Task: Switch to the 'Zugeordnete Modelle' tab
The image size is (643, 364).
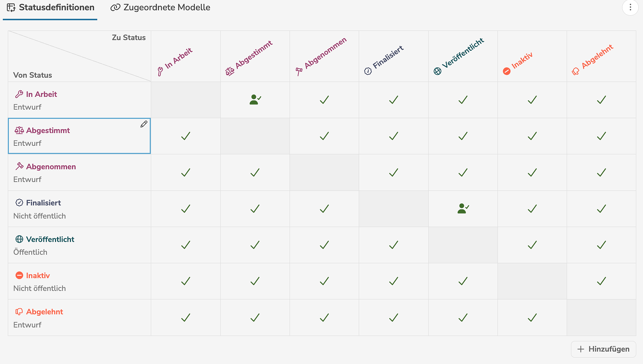Action: 160,7
